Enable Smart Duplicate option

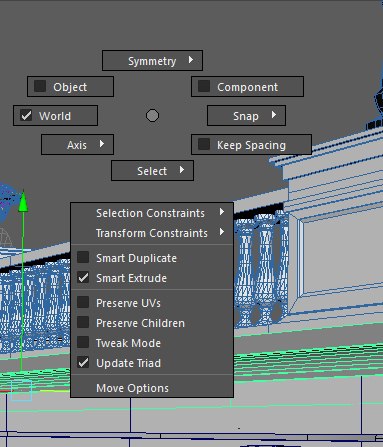[x=83, y=257]
